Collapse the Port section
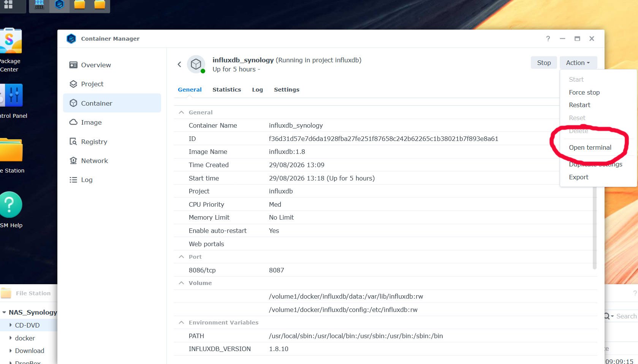This screenshot has height=364, width=638. (x=182, y=257)
